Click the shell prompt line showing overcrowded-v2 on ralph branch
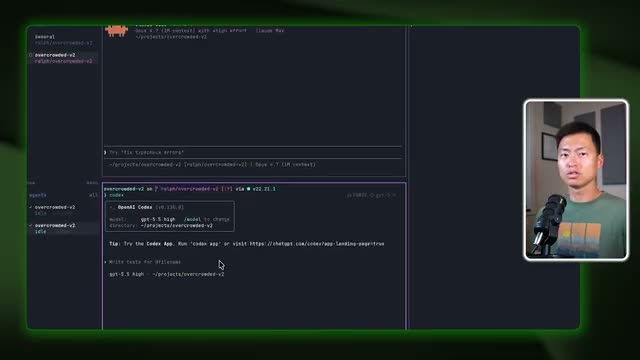Viewport: 640px width, 360px height. (x=190, y=189)
